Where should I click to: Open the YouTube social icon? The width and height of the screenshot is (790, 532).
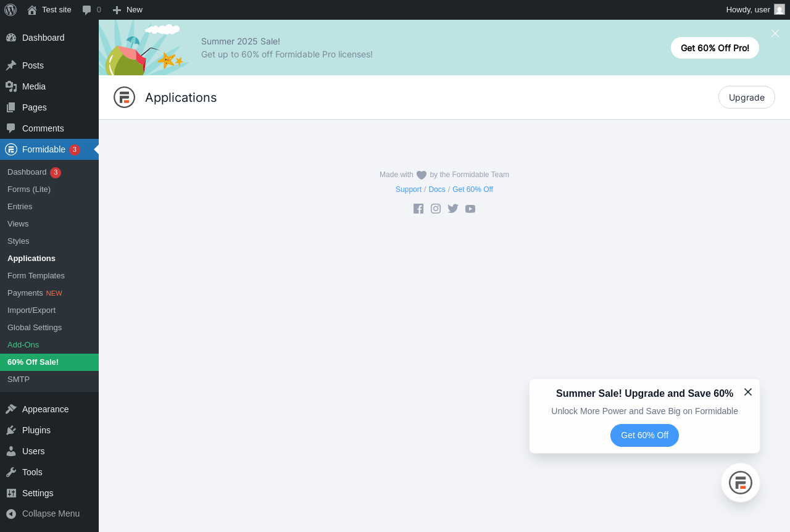coord(470,209)
